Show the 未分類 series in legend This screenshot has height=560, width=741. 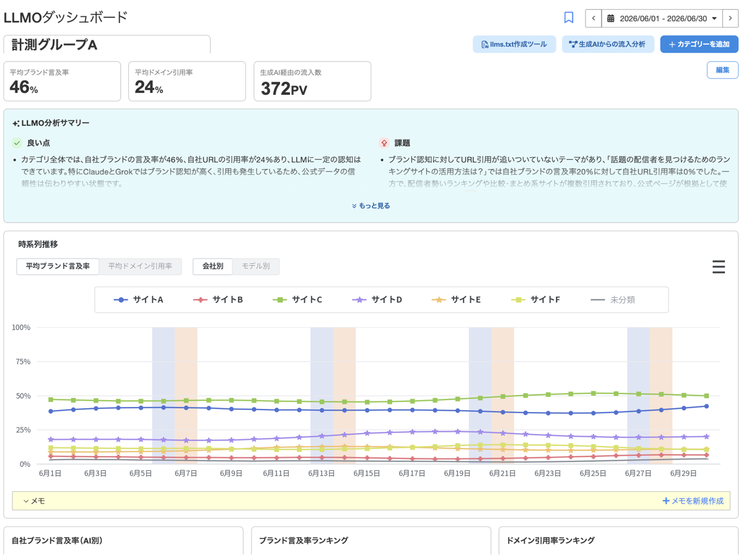tap(613, 300)
